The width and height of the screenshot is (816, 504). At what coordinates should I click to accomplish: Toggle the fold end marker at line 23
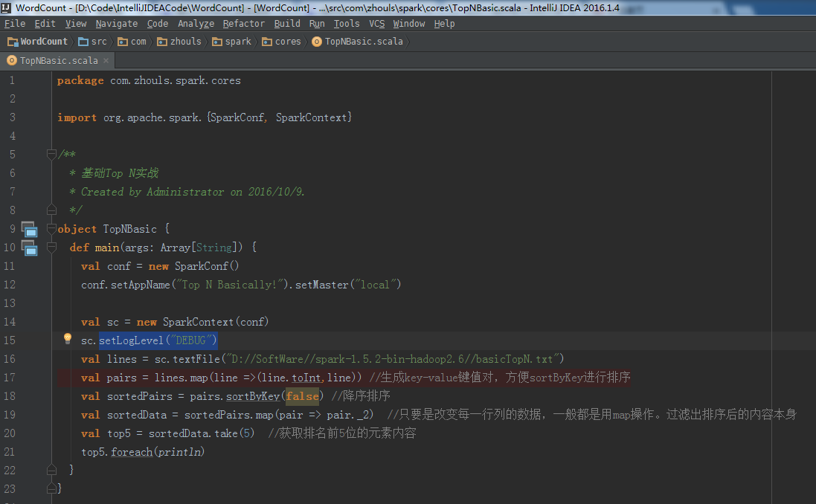51,488
